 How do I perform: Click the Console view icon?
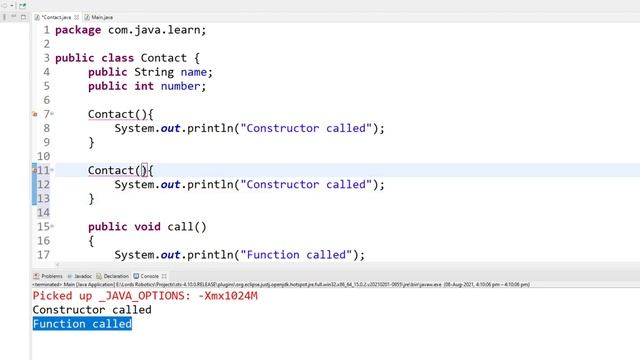[x=136, y=276]
